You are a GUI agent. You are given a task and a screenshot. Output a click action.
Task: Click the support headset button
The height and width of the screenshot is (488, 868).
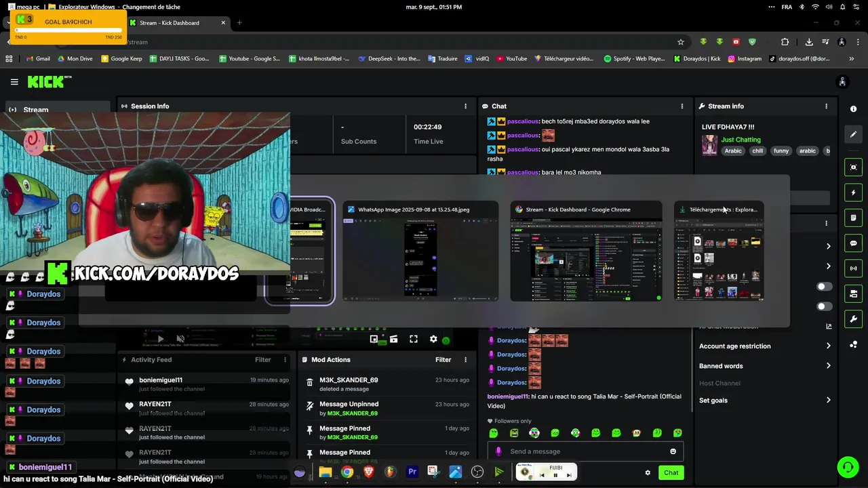[x=847, y=467]
